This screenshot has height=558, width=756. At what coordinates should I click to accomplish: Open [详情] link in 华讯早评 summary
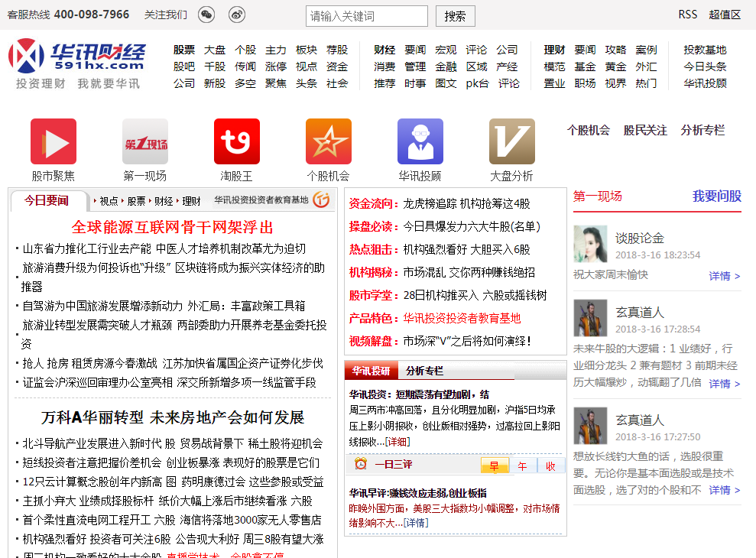416,523
